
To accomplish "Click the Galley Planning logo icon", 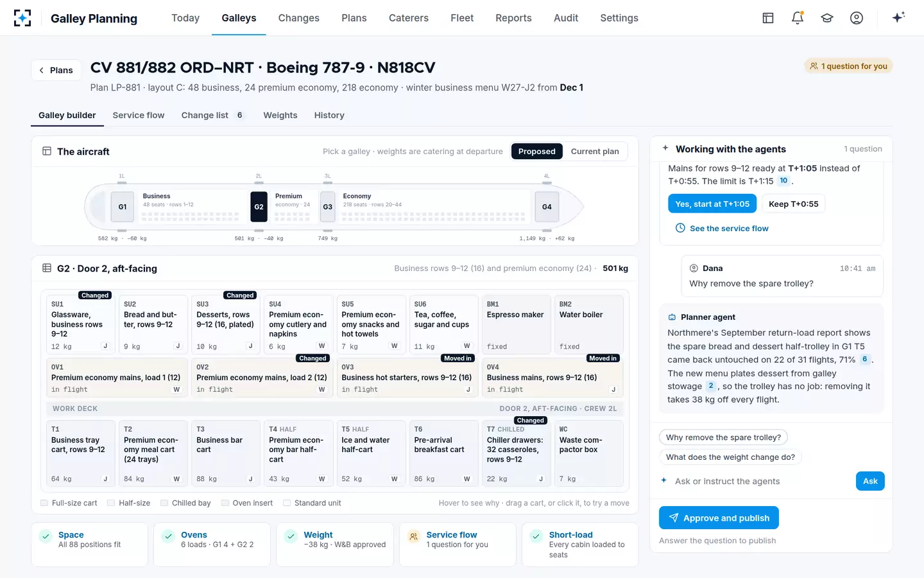I will [x=22, y=18].
